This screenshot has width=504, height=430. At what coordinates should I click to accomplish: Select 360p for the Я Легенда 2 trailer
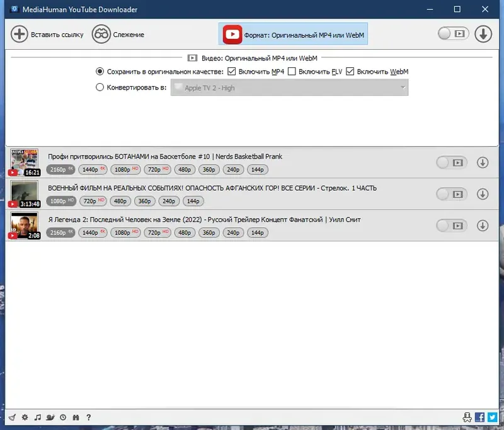click(209, 232)
